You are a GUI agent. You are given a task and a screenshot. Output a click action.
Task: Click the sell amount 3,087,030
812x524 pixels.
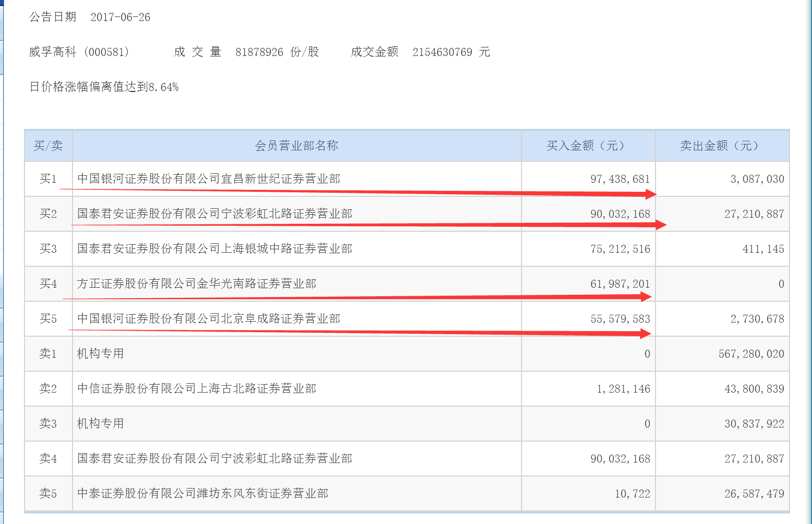(x=757, y=179)
